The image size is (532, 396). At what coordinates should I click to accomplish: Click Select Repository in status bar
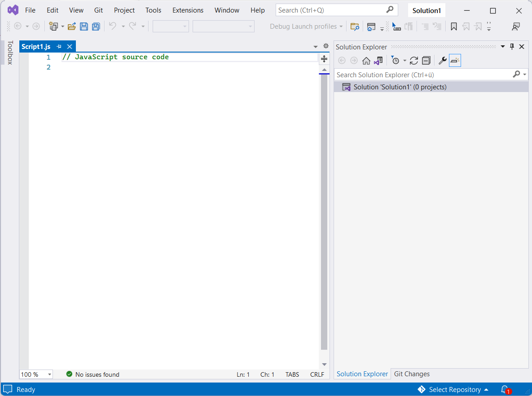tap(454, 389)
